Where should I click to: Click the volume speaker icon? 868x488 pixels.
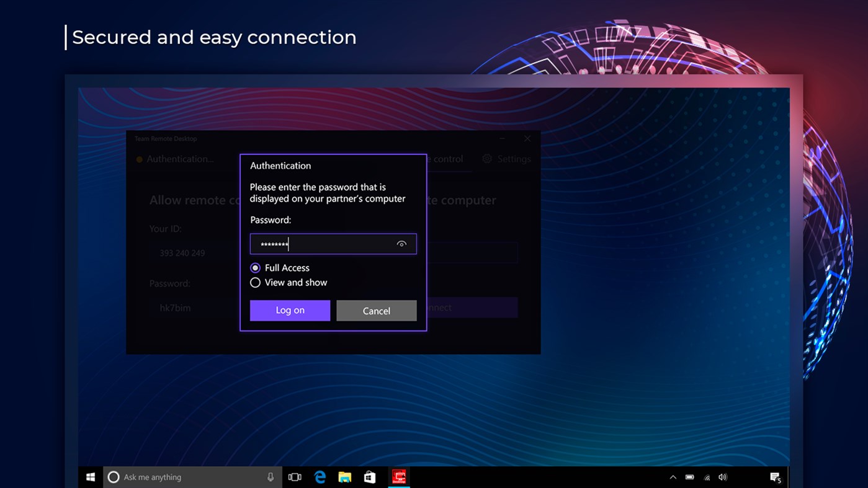[x=722, y=477]
